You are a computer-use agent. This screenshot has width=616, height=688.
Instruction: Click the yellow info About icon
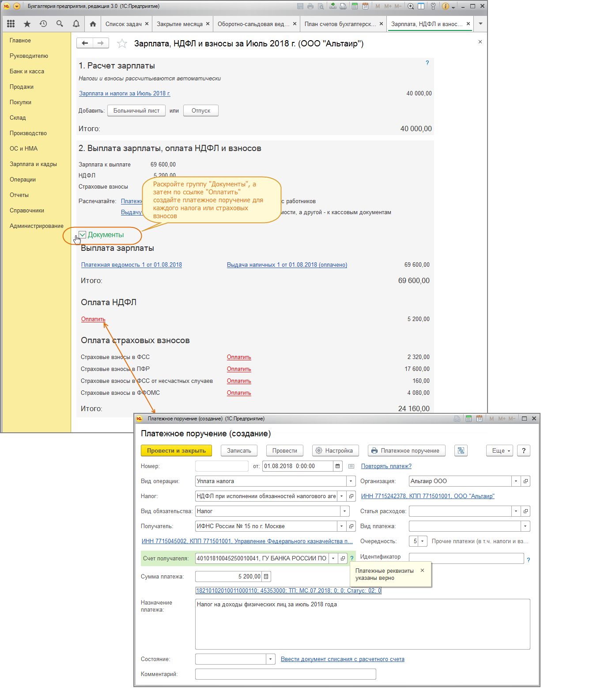445,6
